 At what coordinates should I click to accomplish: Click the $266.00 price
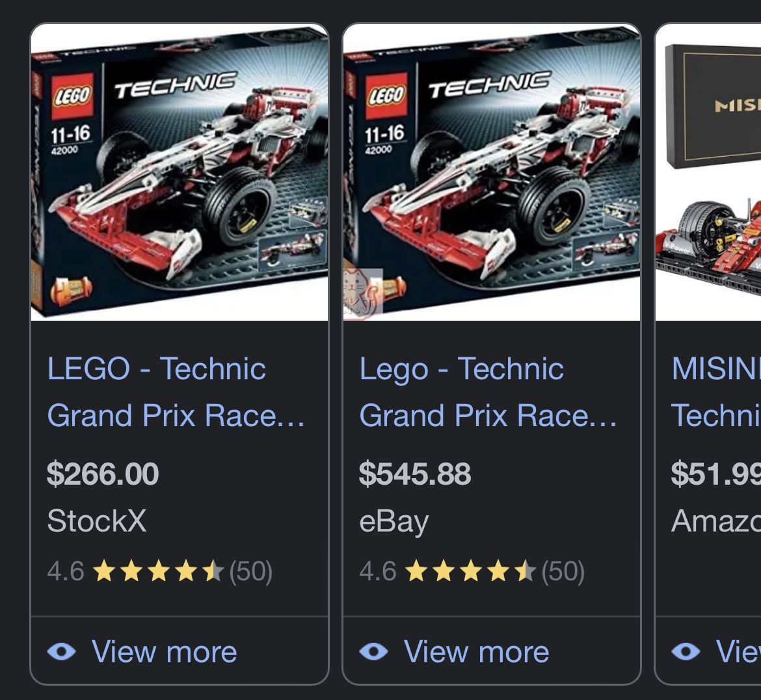tap(103, 474)
